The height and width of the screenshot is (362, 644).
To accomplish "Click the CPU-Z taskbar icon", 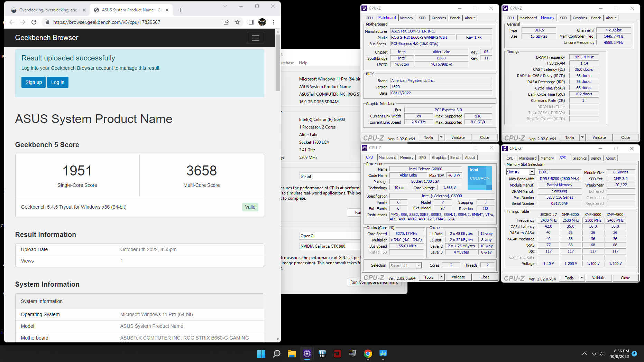I will click(307, 354).
